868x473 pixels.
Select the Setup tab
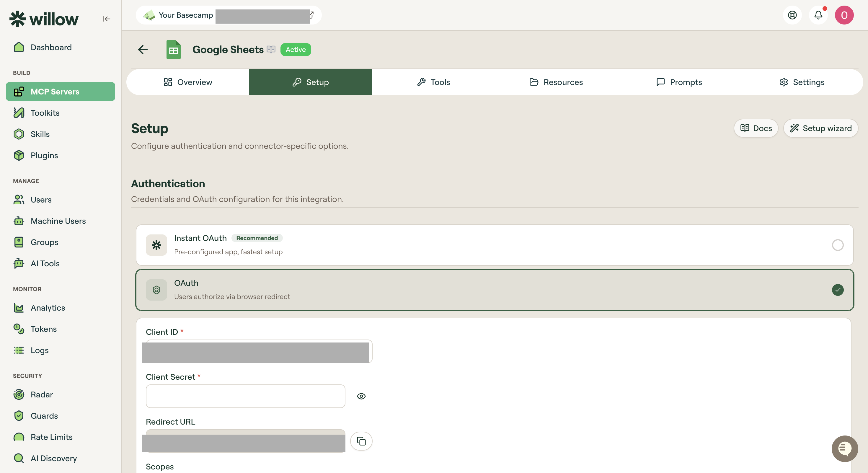click(310, 82)
